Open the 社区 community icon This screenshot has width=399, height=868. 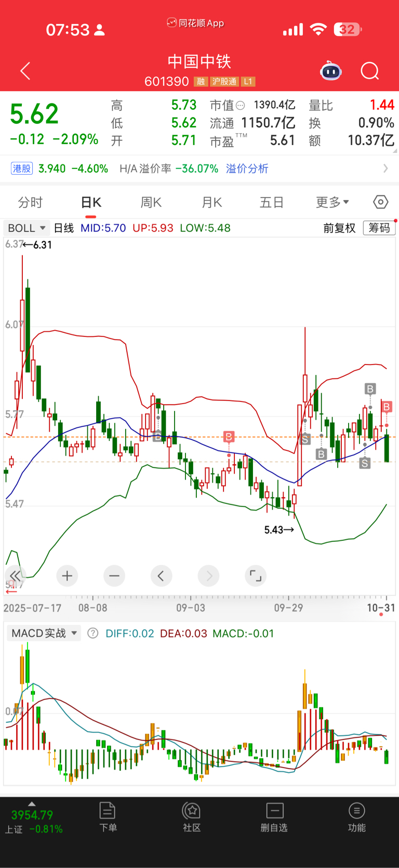pos(192,817)
